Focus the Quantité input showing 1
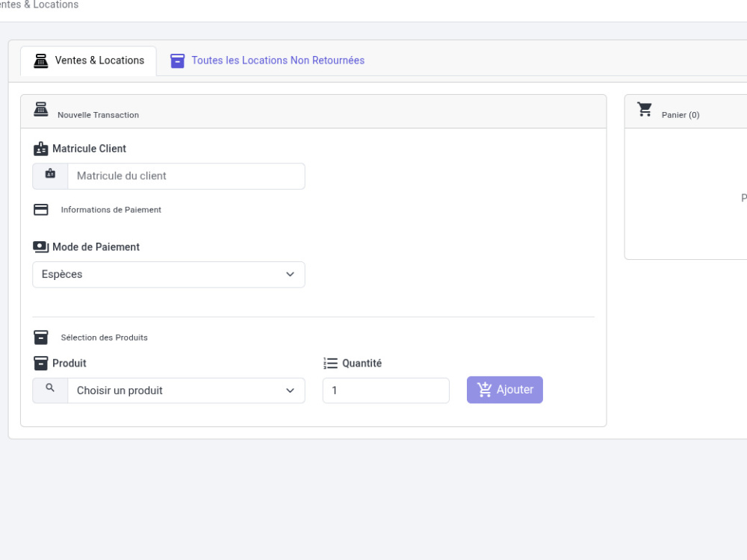 coord(386,391)
